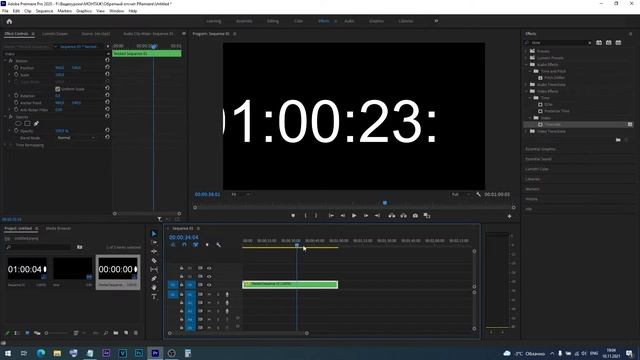Select the Hand tool
Image resolution: width=640 pixels, height=360 pixels.
coord(154,288)
